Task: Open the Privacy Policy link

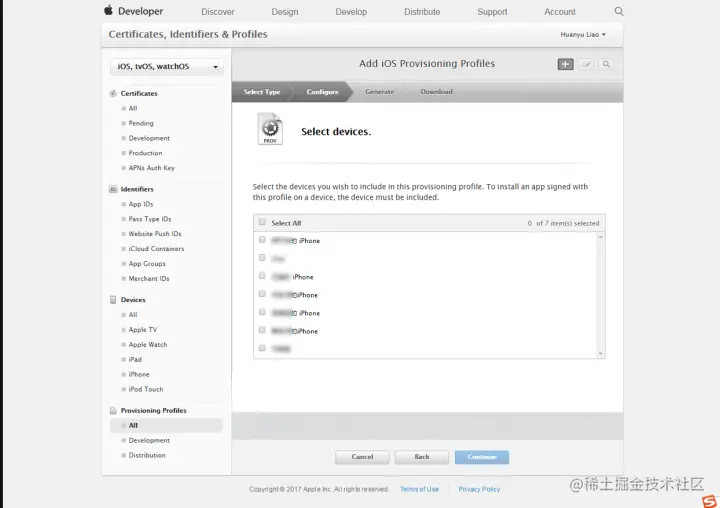Action: (479, 489)
